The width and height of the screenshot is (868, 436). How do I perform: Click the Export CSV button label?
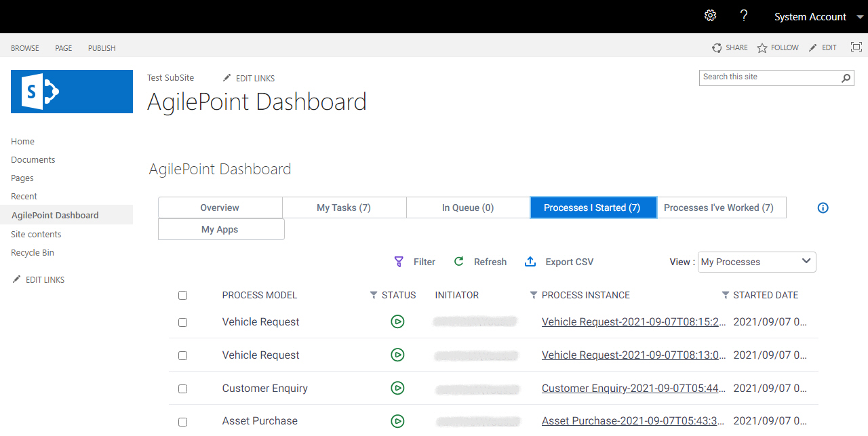tap(570, 262)
